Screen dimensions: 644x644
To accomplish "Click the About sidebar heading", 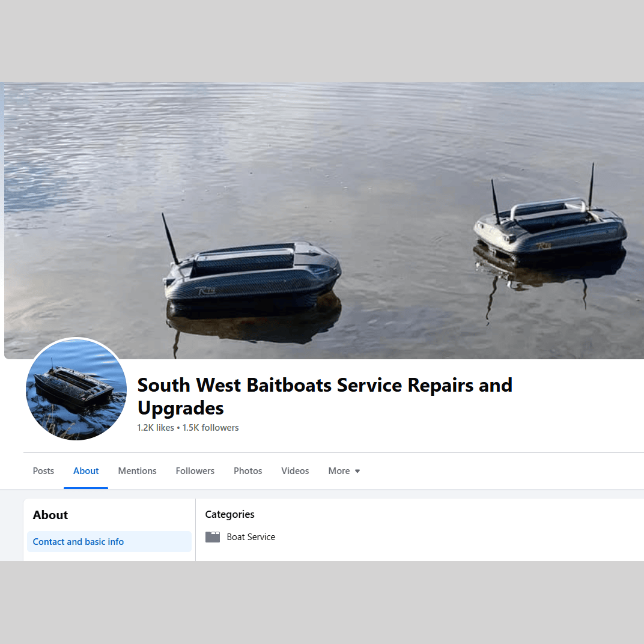I will (x=50, y=515).
